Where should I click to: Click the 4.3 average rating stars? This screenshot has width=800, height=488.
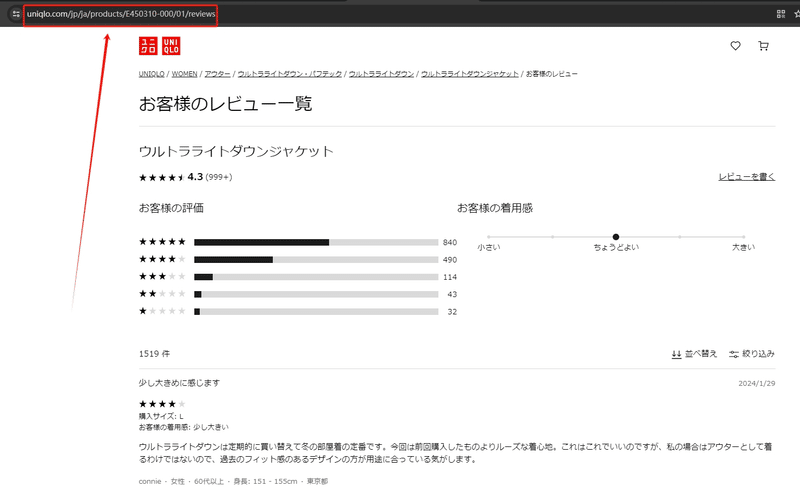click(162, 177)
